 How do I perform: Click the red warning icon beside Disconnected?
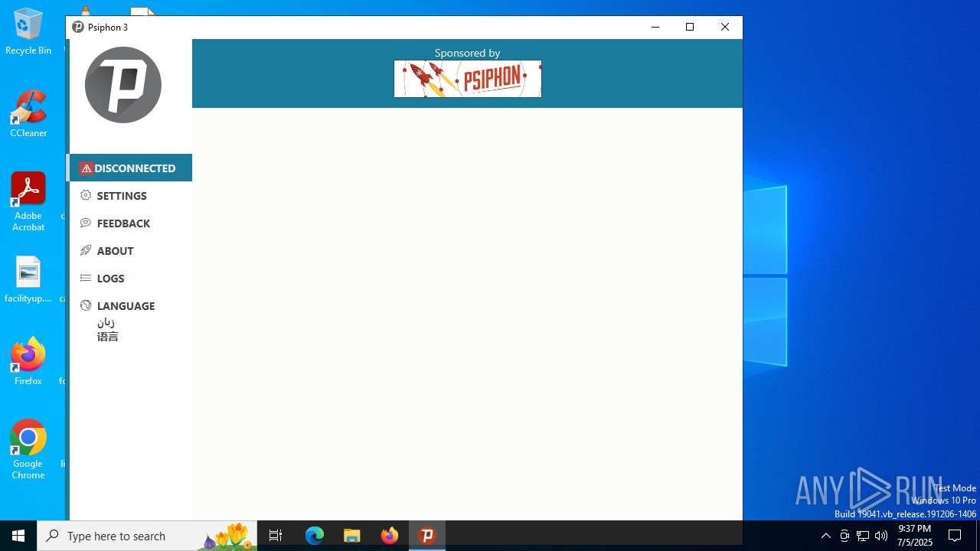pos(87,168)
